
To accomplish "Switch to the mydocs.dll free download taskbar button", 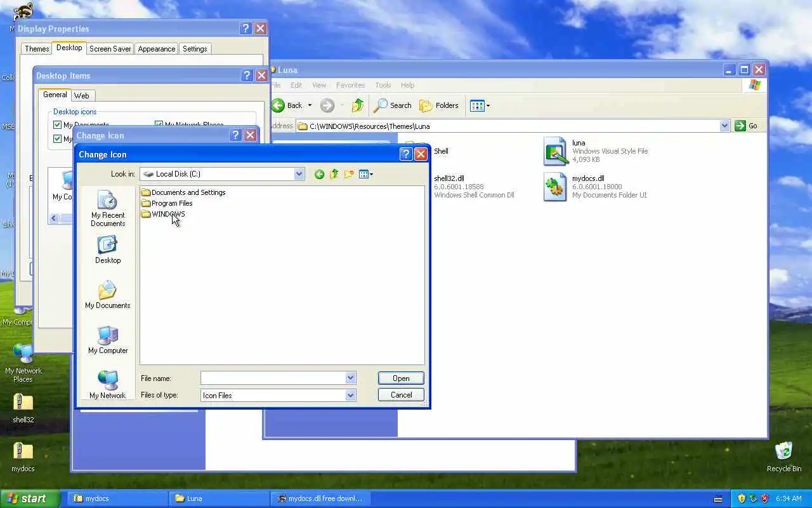I will pos(320,498).
